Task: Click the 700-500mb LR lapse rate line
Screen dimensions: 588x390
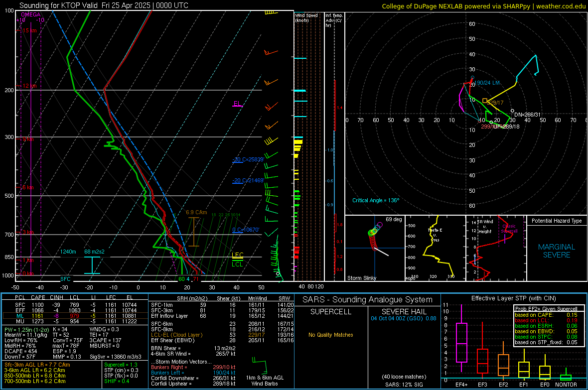Action: coord(35,381)
